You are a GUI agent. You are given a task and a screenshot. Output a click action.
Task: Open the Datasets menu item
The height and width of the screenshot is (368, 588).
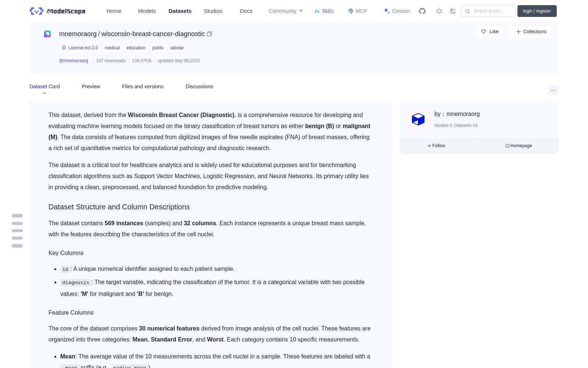[180, 11]
